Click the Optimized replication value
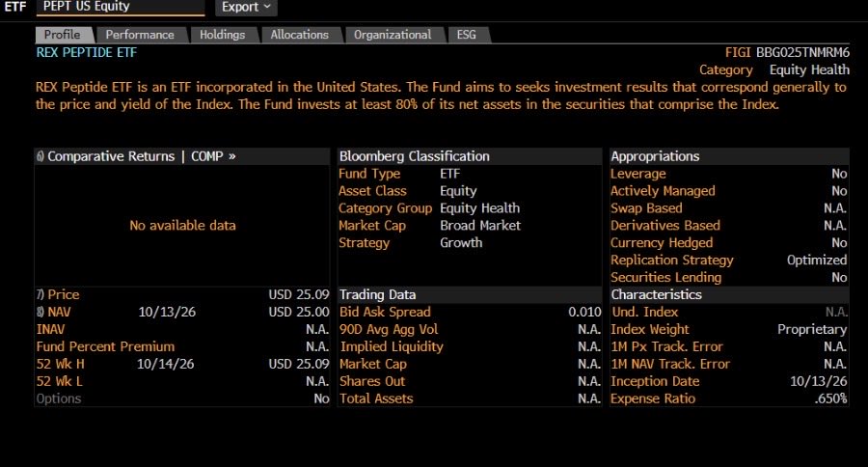The width and height of the screenshot is (868, 467). pos(817,260)
